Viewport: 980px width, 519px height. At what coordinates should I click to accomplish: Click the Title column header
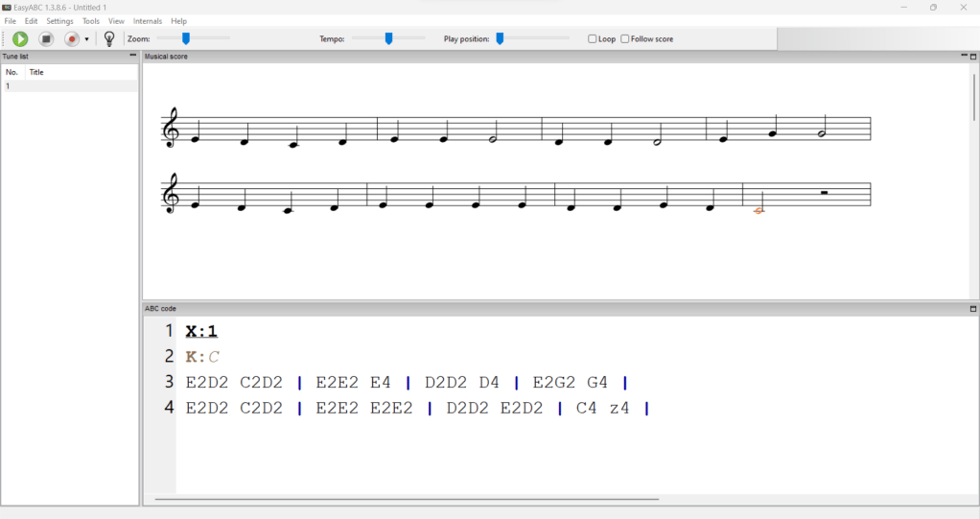[36, 72]
